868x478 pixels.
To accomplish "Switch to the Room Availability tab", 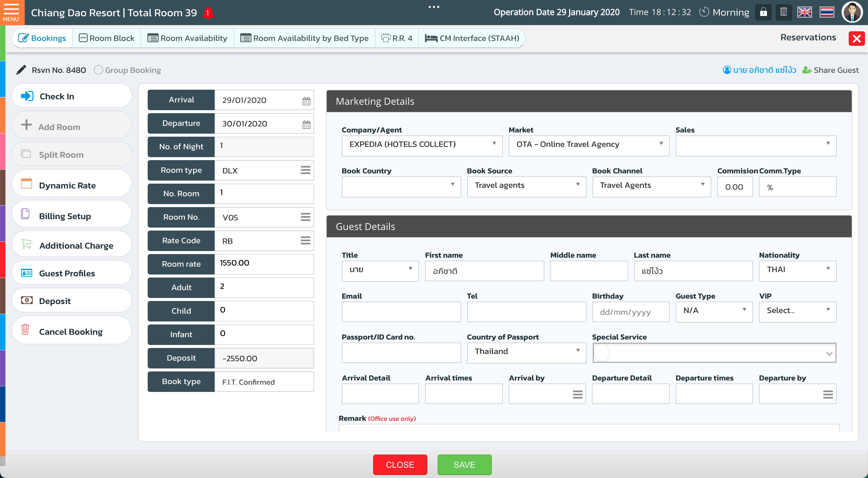I will tap(187, 38).
